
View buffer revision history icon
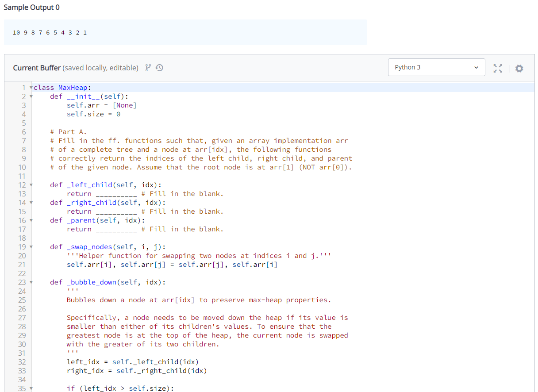click(159, 68)
